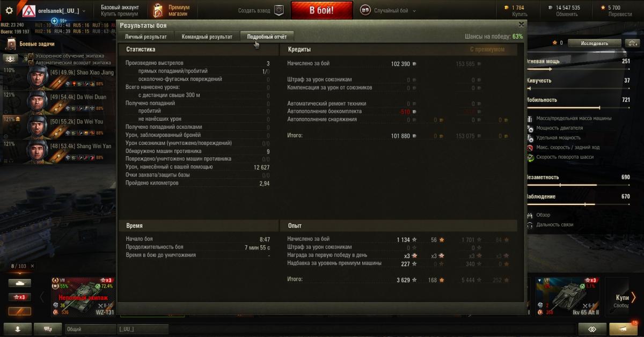Toggle Автоматический возврат экипажа checkbox
The height and width of the screenshot is (337, 644).
pos(31,63)
